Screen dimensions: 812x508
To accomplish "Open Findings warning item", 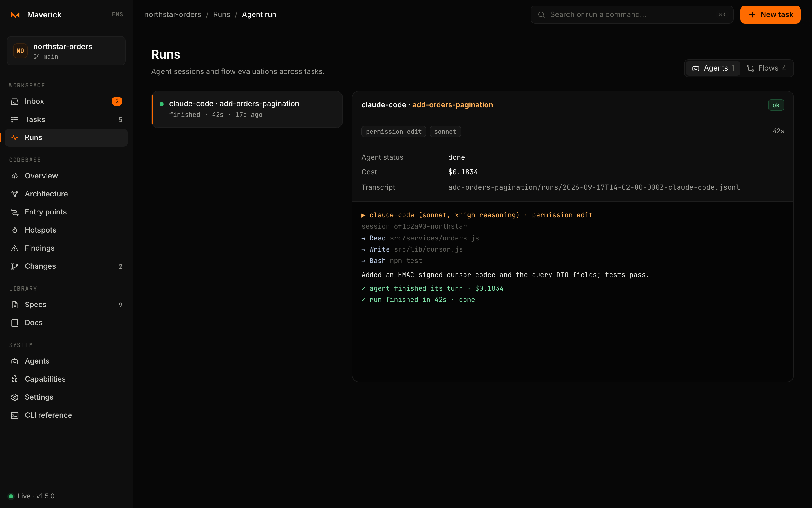I will [x=66, y=248].
